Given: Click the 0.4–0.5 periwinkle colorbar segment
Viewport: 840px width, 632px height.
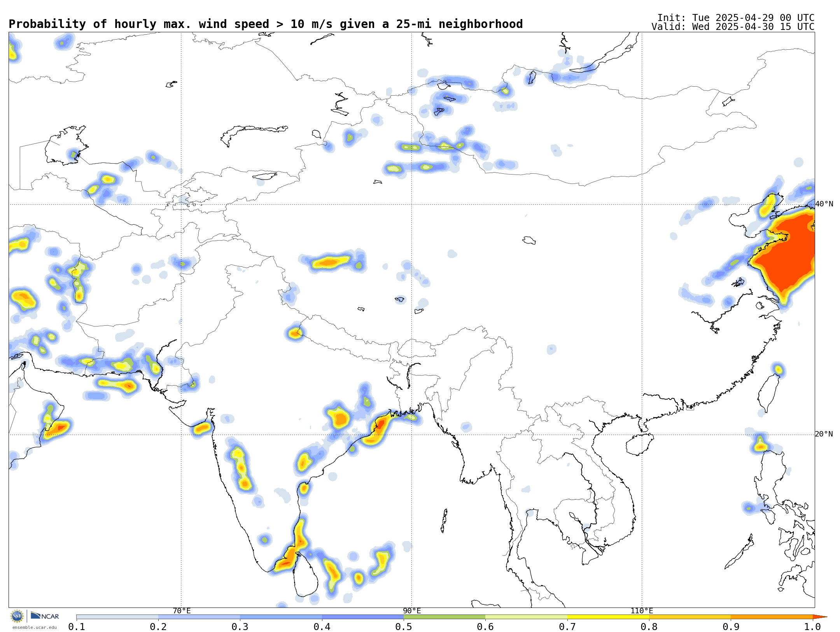Looking at the screenshot, I should coord(363,617).
